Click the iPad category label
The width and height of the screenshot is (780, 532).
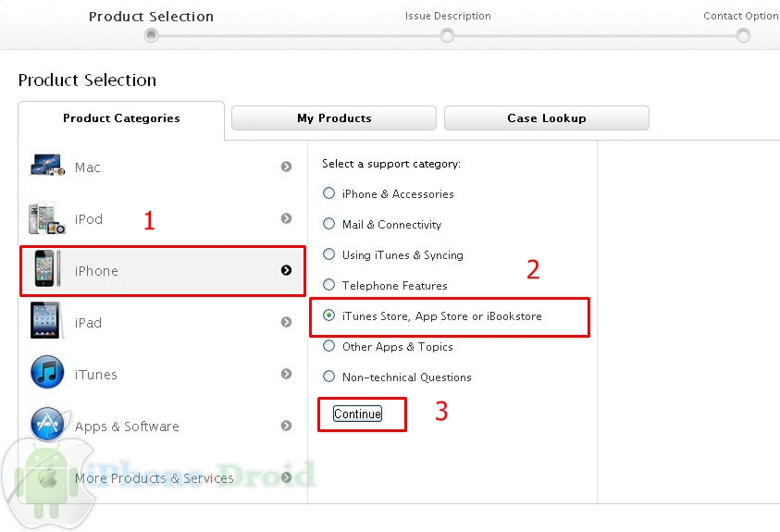click(88, 323)
